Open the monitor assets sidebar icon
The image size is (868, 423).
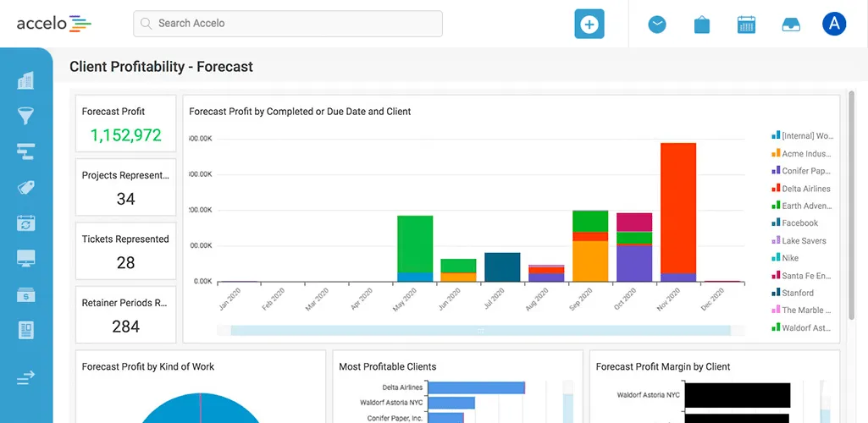tap(26, 258)
